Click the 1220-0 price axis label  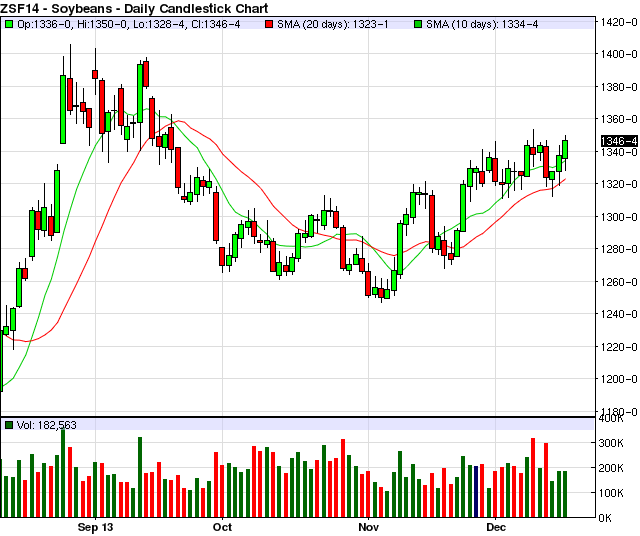point(619,347)
